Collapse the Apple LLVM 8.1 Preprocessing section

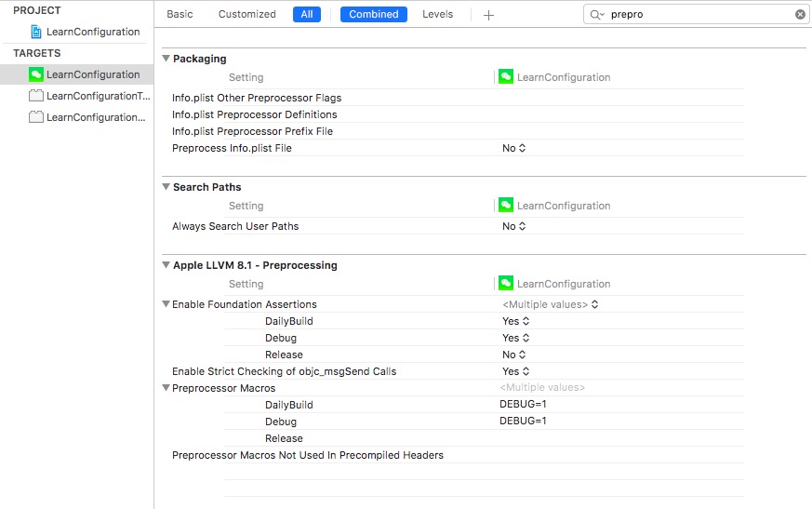[166, 265]
